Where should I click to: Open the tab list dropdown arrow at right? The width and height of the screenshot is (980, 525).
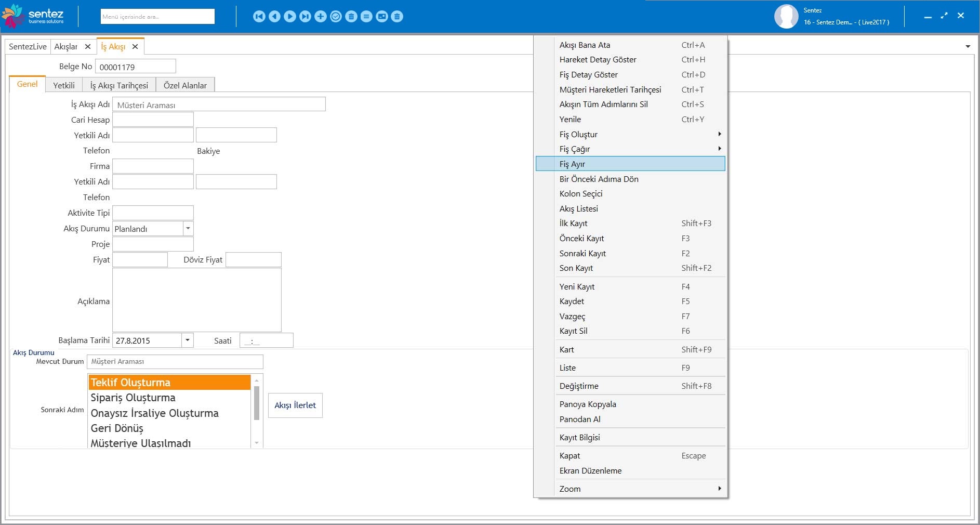[968, 47]
